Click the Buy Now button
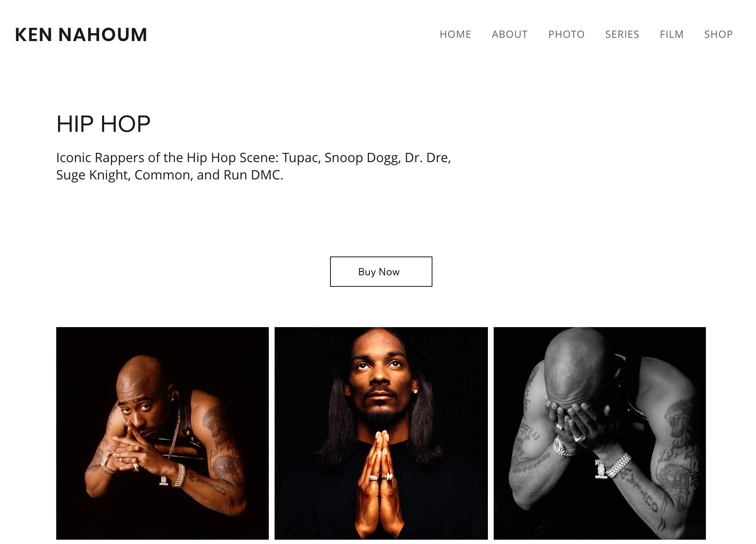 pyautogui.click(x=381, y=272)
